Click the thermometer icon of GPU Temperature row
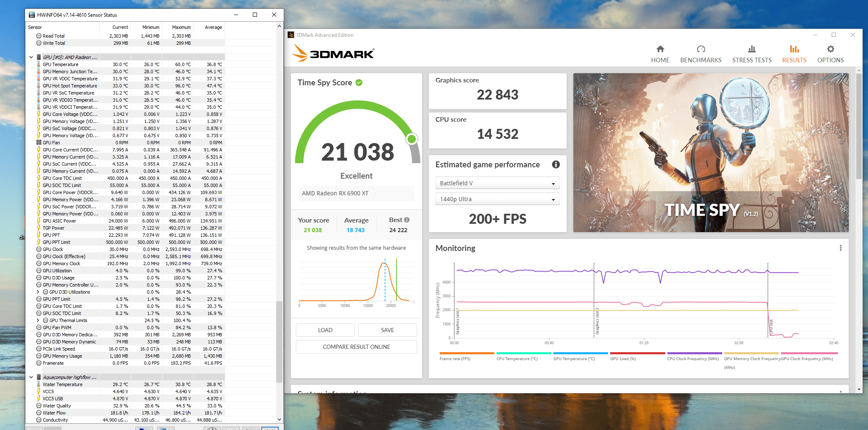Screen dimensions: 868x430 (39, 64)
